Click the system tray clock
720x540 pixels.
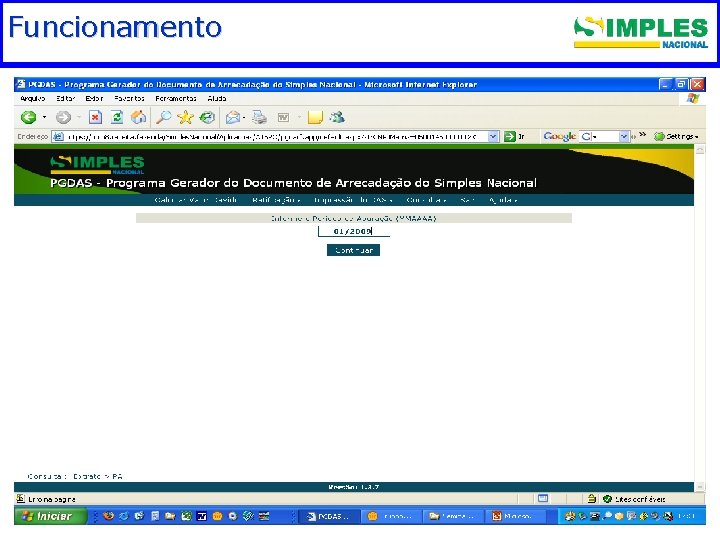coord(687,516)
